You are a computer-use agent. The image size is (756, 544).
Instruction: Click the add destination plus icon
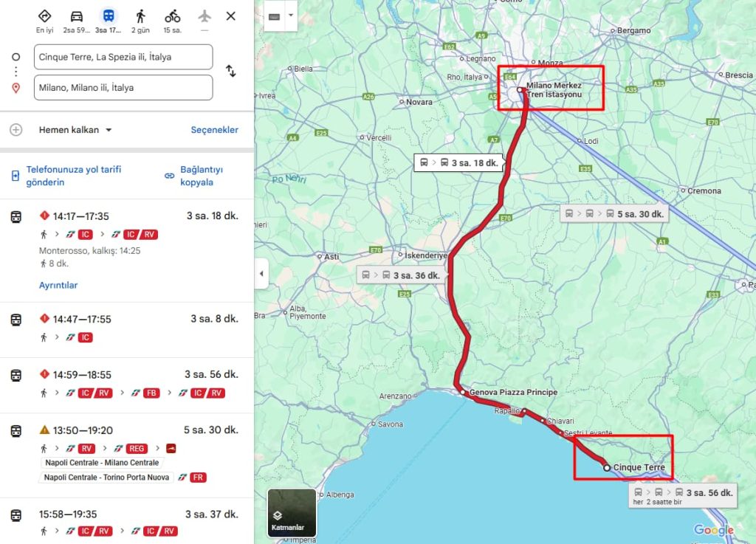pyautogui.click(x=16, y=130)
